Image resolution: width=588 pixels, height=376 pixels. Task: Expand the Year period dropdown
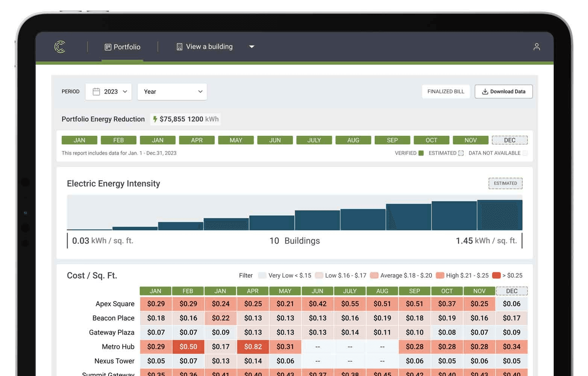172,91
